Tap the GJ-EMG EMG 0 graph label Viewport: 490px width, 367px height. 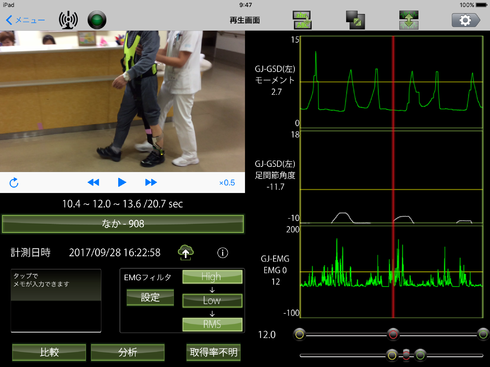click(275, 270)
